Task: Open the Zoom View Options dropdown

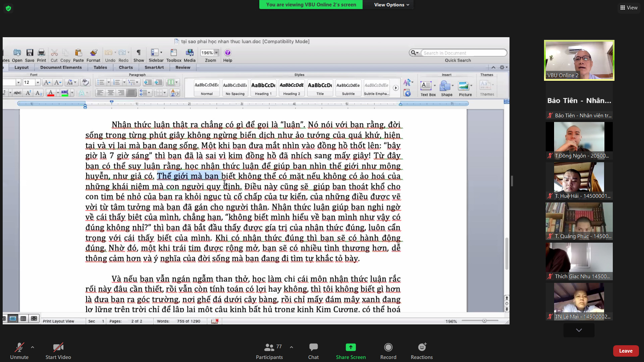Action: 391,5
